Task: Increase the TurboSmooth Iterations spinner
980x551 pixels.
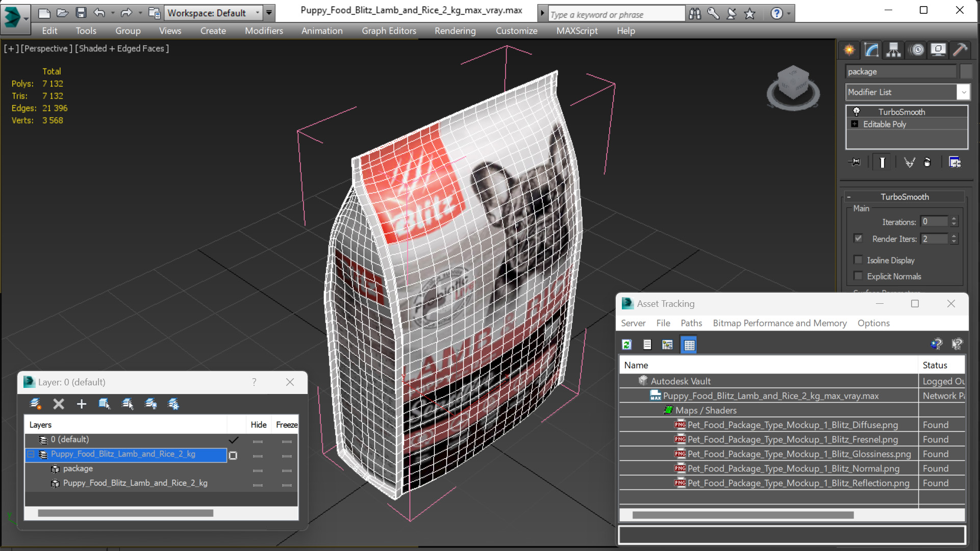Action: coord(954,219)
